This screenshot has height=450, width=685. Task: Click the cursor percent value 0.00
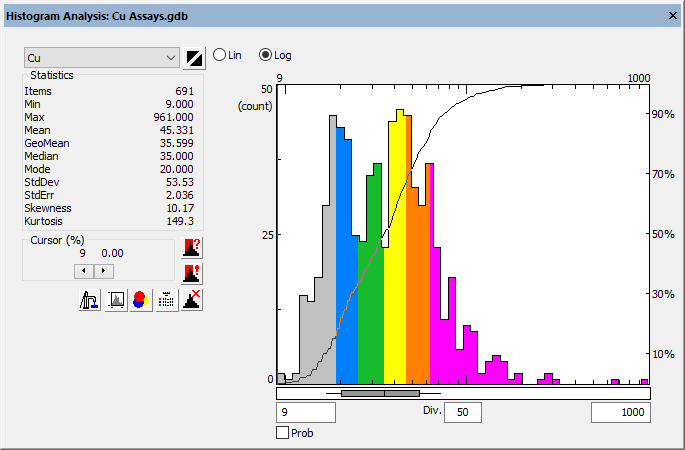(112, 253)
